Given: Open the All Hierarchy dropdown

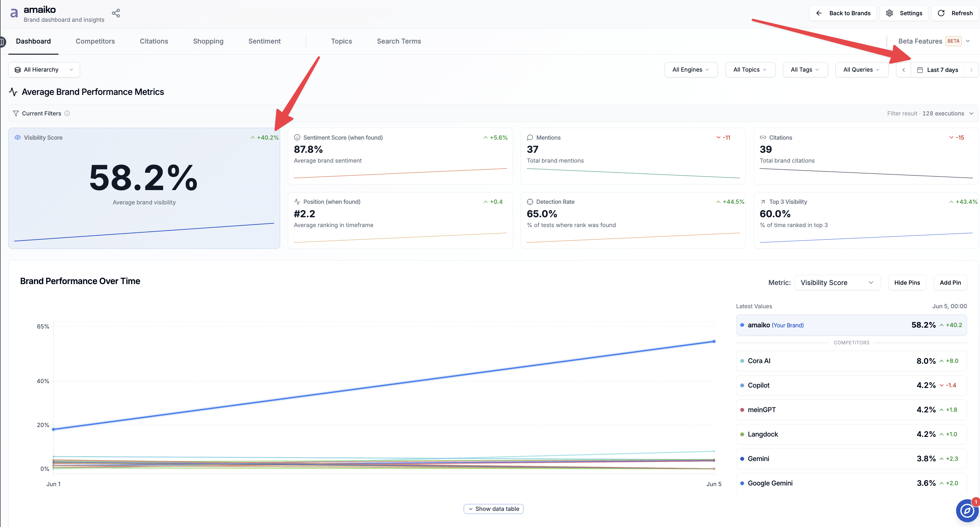Looking at the screenshot, I should pyautogui.click(x=44, y=70).
